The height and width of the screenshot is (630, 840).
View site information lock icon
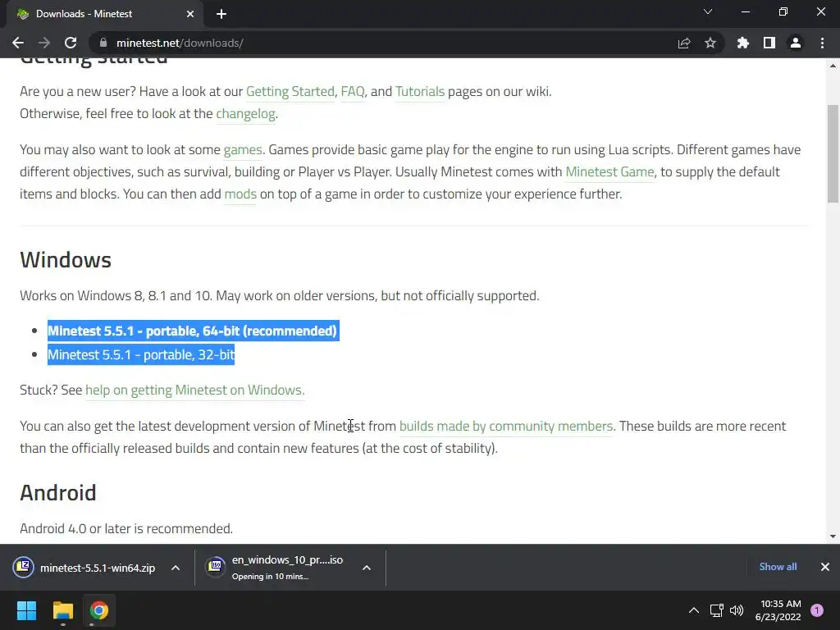103,43
